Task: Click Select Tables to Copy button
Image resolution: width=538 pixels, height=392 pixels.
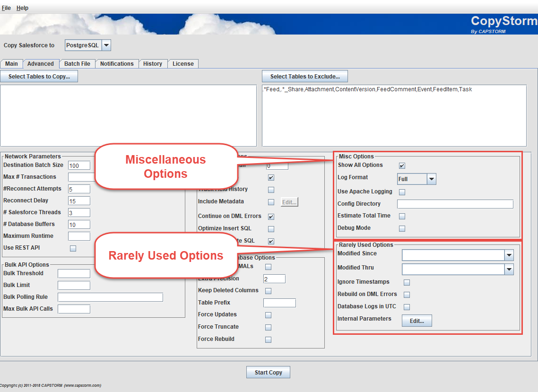Action: (39, 77)
